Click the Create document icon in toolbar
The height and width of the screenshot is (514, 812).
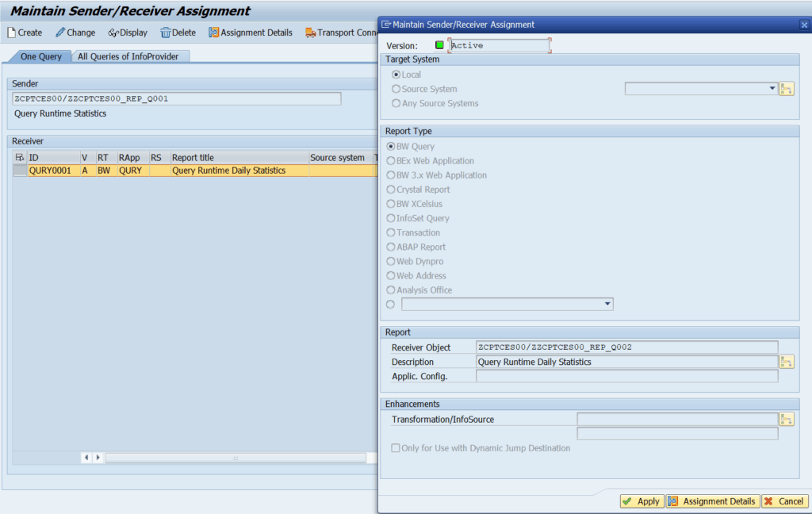click(12, 33)
